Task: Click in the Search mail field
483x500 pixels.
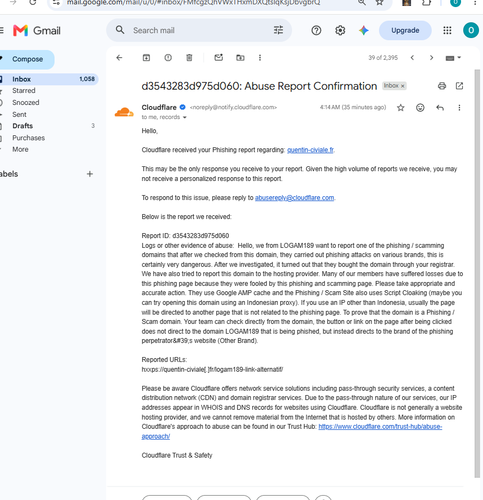Action: point(200,30)
